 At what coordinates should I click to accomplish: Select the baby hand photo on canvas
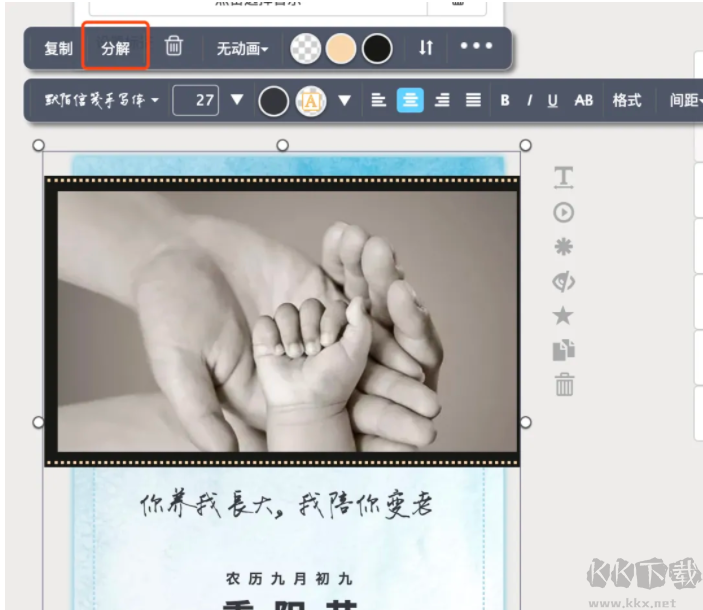(x=287, y=321)
